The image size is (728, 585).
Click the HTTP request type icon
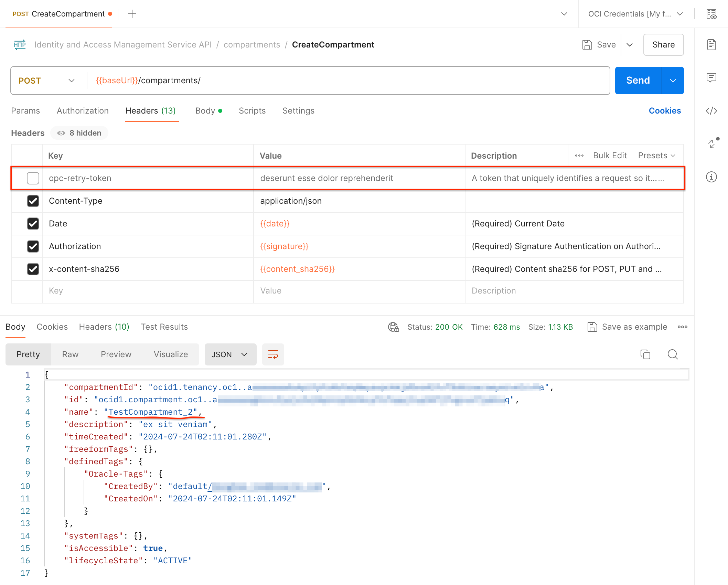pos(20,45)
